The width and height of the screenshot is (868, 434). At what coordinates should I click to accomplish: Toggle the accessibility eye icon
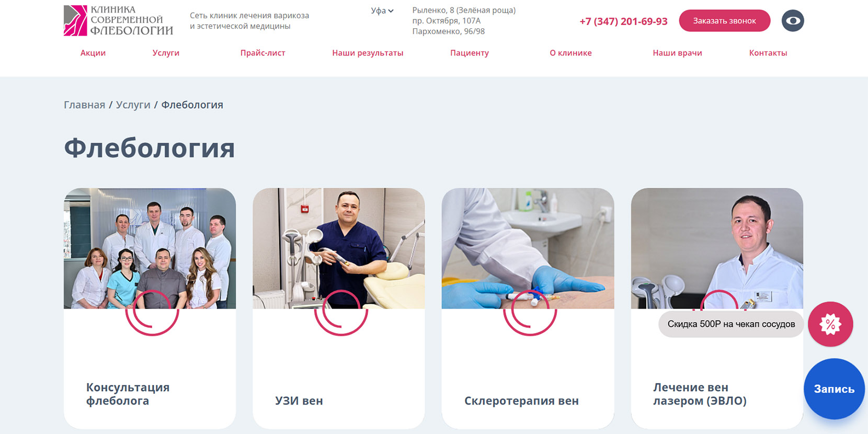coord(793,21)
